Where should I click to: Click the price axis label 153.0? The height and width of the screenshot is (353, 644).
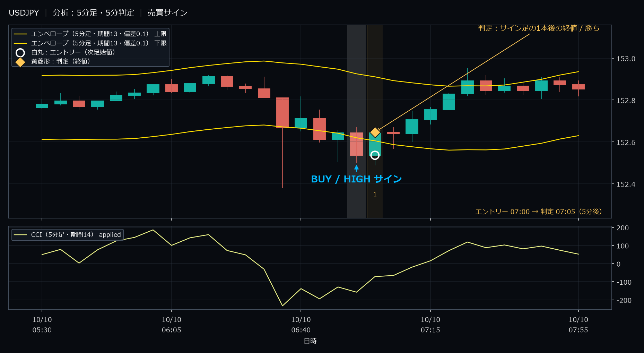tap(626, 59)
